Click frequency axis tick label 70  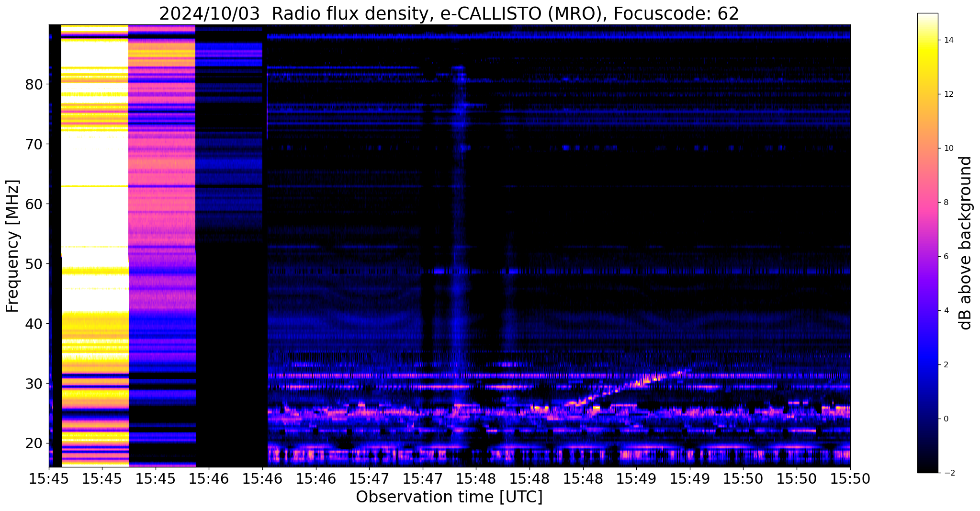pos(34,144)
